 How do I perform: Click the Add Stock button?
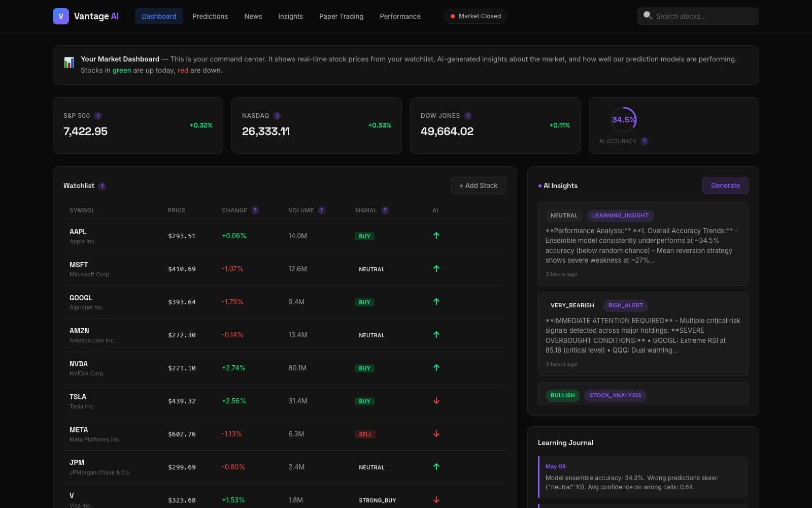click(x=478, y=185)
